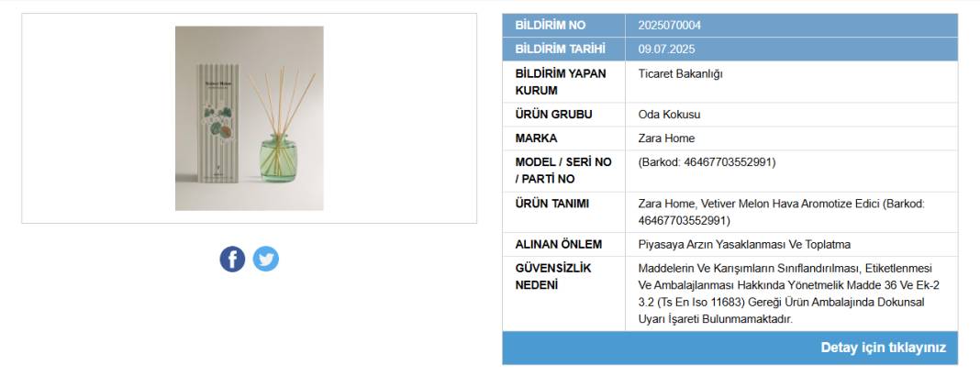This screenshot has height=376, width=980.
Task: Click the 'Detay için tıklayınız' link
Action: click(x=883, y=348)
